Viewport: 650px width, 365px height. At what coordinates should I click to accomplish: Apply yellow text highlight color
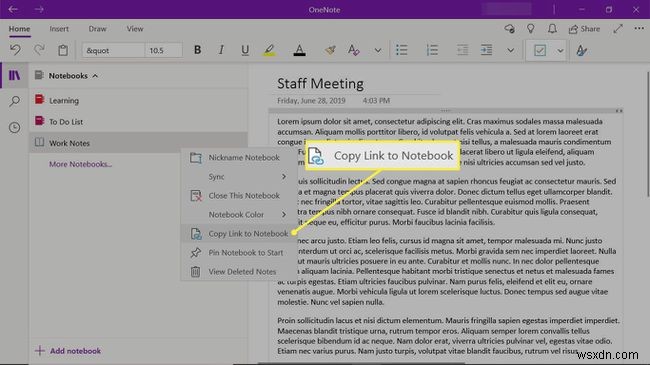(x=269, y=50)
